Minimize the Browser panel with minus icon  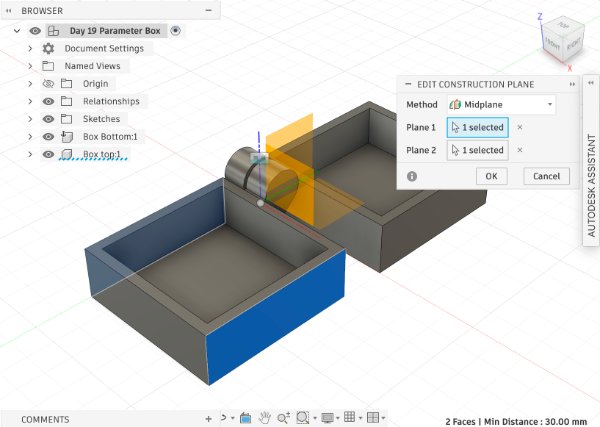[x=209, y=10]
